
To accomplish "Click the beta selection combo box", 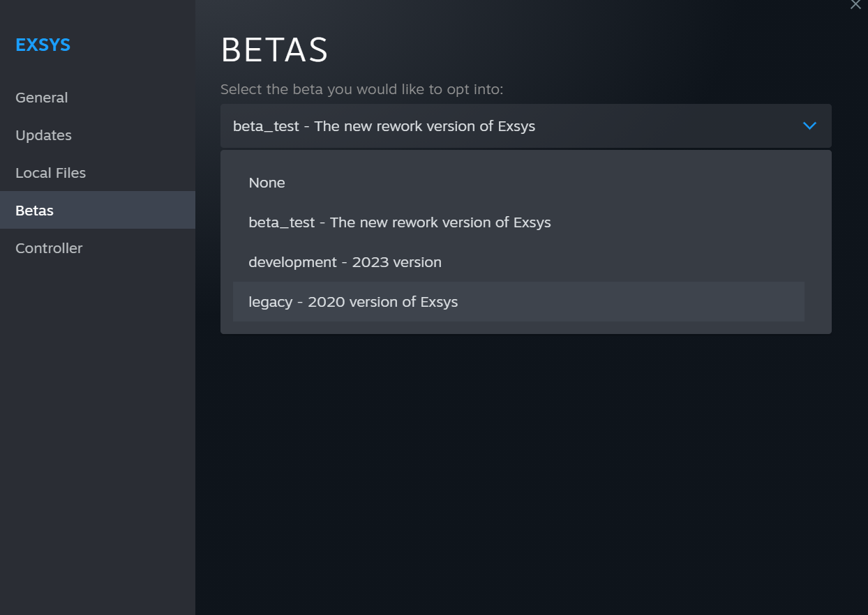I will [525, 126].
